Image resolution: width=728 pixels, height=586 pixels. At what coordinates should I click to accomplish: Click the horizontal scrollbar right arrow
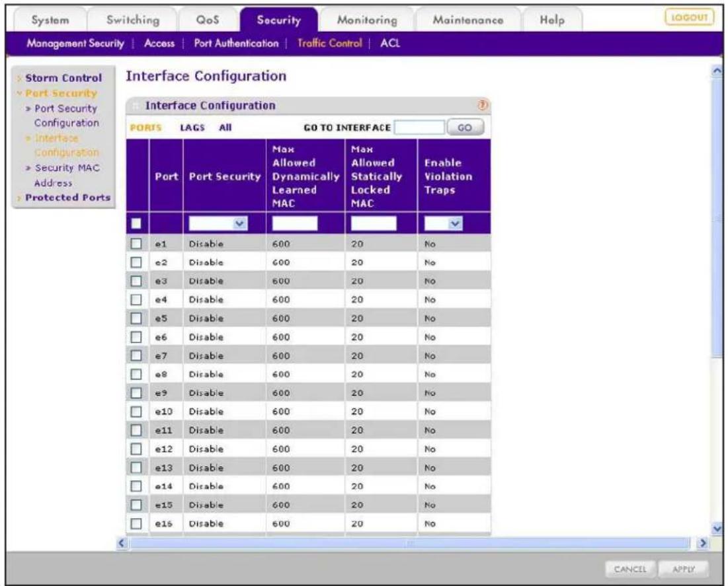703,543
